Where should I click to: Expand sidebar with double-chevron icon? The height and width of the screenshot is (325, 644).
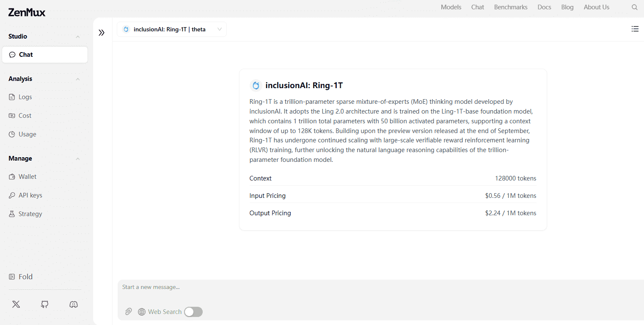point(102,33)
